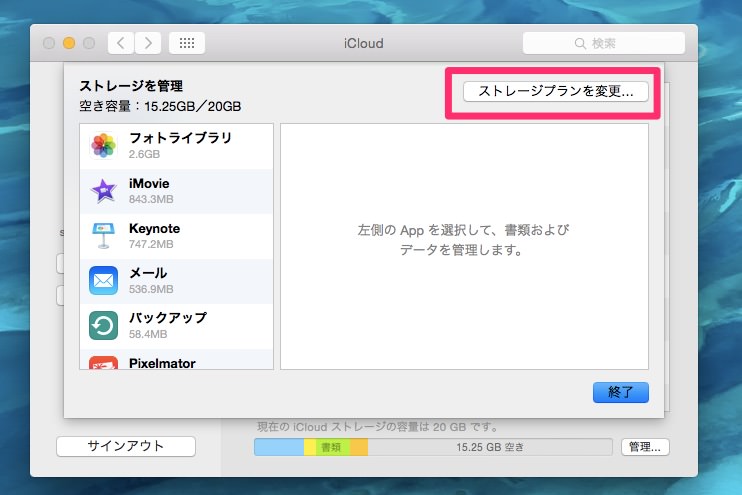742x495 pixels.
Task: Click the ストレージプランを変更... button
Action: [556, 91]
